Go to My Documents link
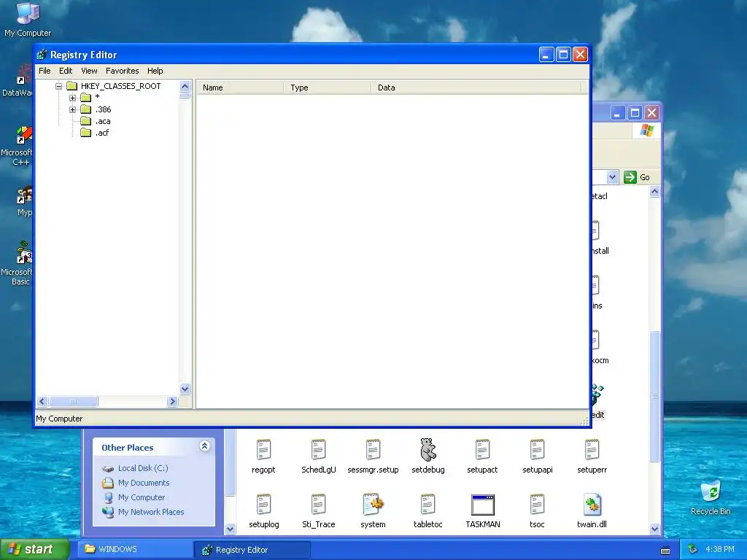Screen dimensions: 747x560 click(x=144, y=483)
